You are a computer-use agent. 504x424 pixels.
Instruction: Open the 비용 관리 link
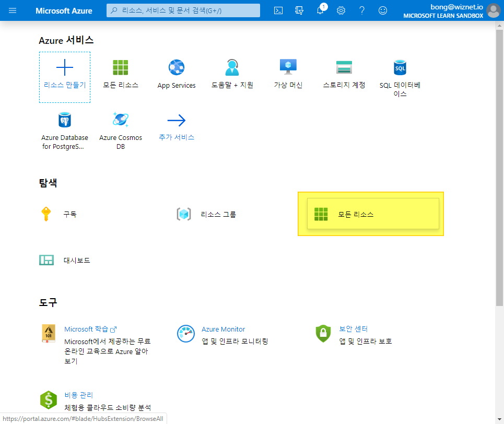click(78, 395)
